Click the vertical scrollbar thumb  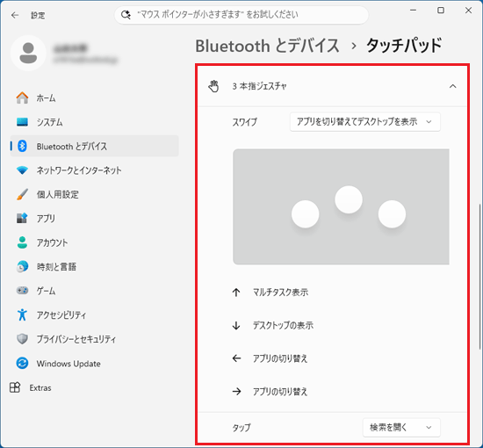[479, 276]
